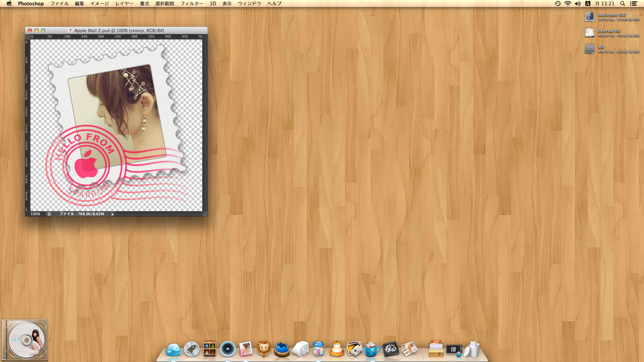Open Notification Center list icon
This screenshot has width=644, height=362.
coord(634,4)
